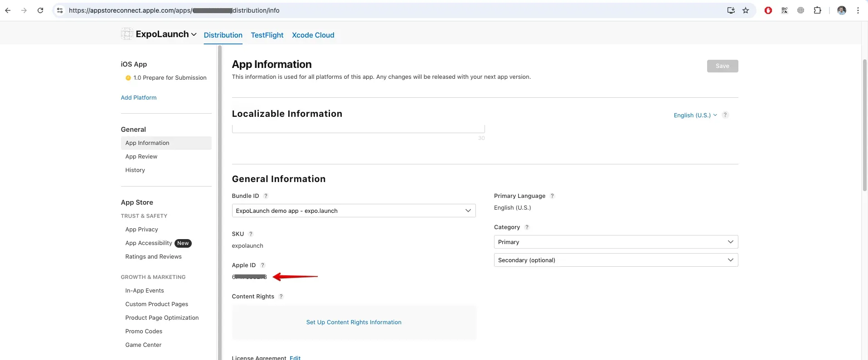Click the SKU value expolaunch

(x=247, y=246)
